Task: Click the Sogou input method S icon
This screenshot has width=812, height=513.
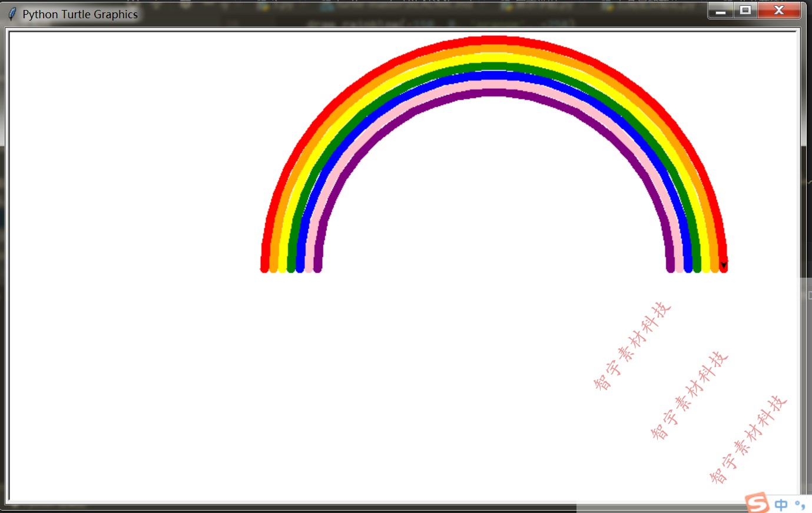Action: coord(757,503)
